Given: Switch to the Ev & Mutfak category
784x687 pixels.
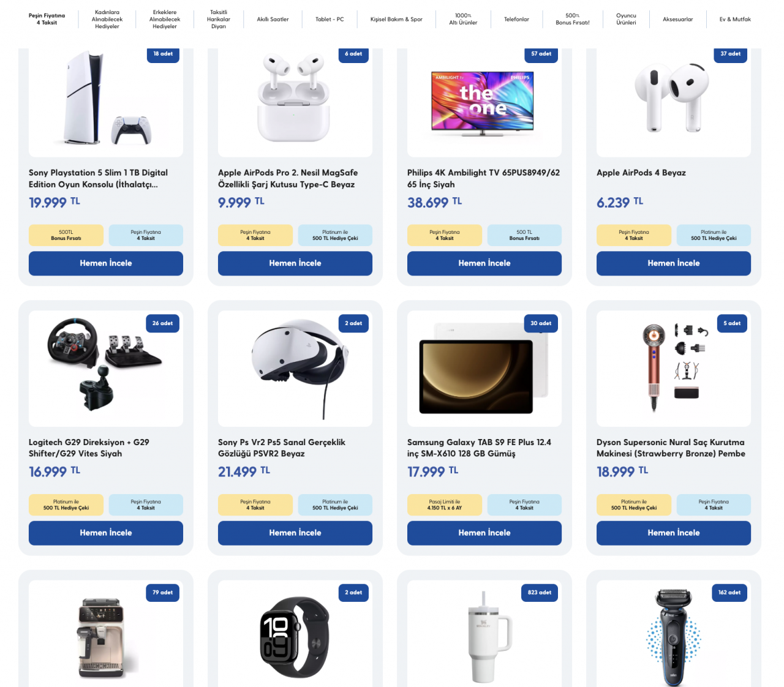Looking at the screenshot, I should (x=735, y=20).
